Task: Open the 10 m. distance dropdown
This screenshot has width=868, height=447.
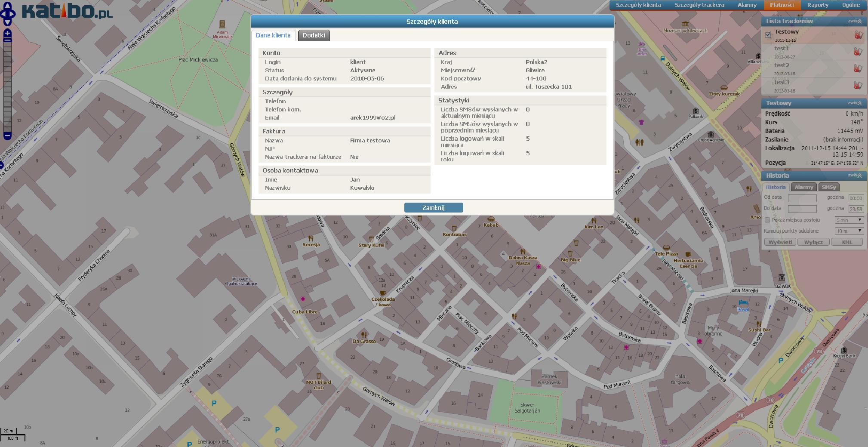Action: pyautogui.click(x=849, y=231)
